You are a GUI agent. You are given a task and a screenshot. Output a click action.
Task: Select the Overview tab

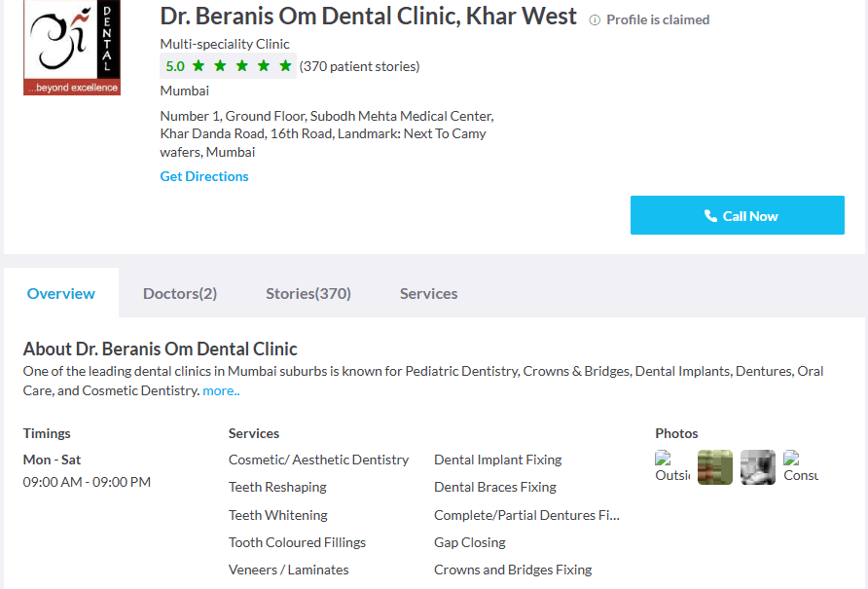click(x=60, y=293)
